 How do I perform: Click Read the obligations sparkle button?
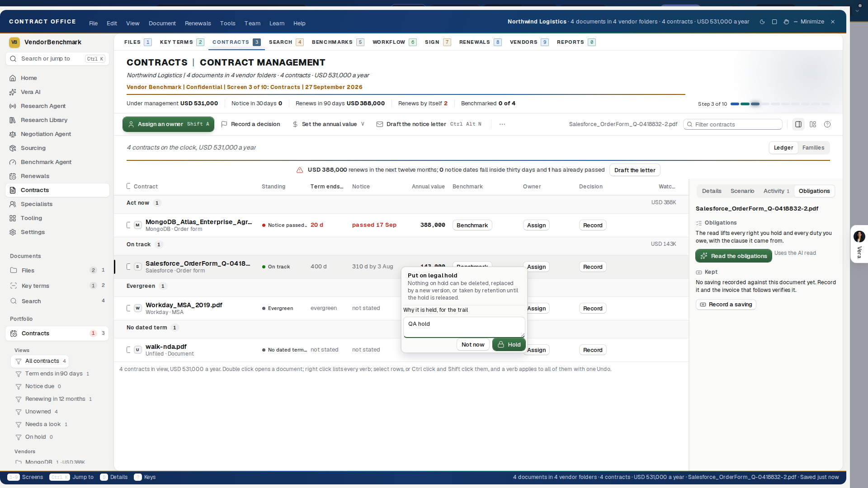tap(734, 256)
